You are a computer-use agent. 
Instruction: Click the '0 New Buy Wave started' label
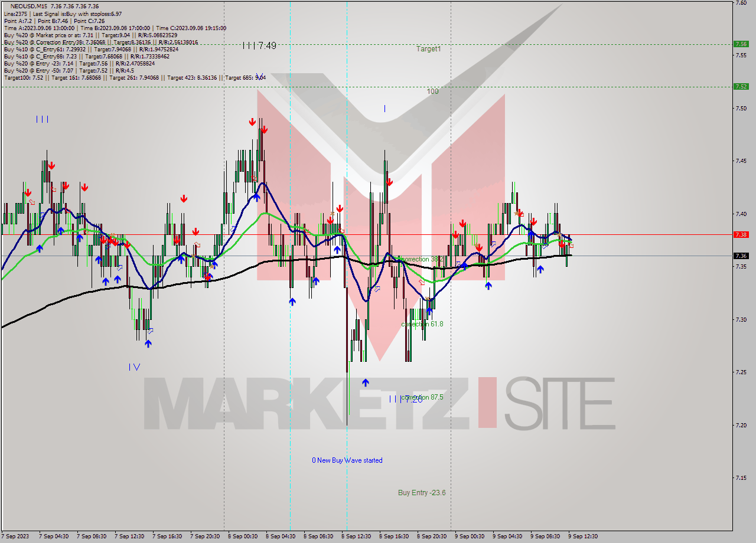tap(347, 460)
